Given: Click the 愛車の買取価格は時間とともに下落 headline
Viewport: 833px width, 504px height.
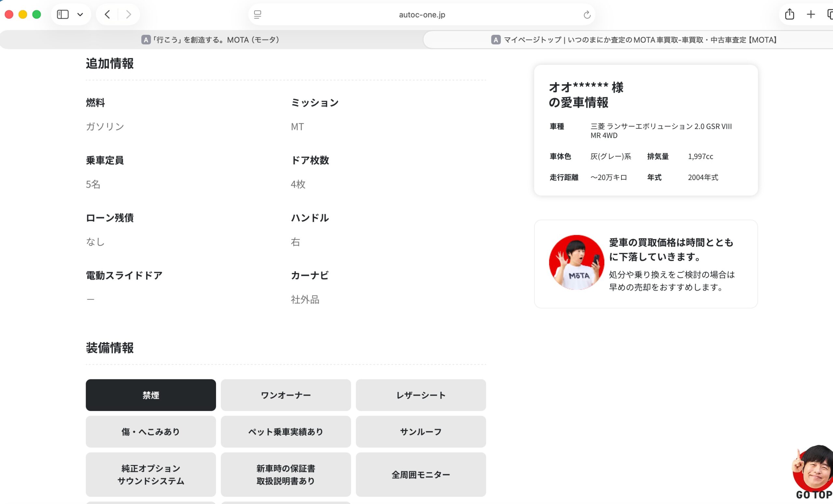Looking at the screenshot, I should pos(671,250).
